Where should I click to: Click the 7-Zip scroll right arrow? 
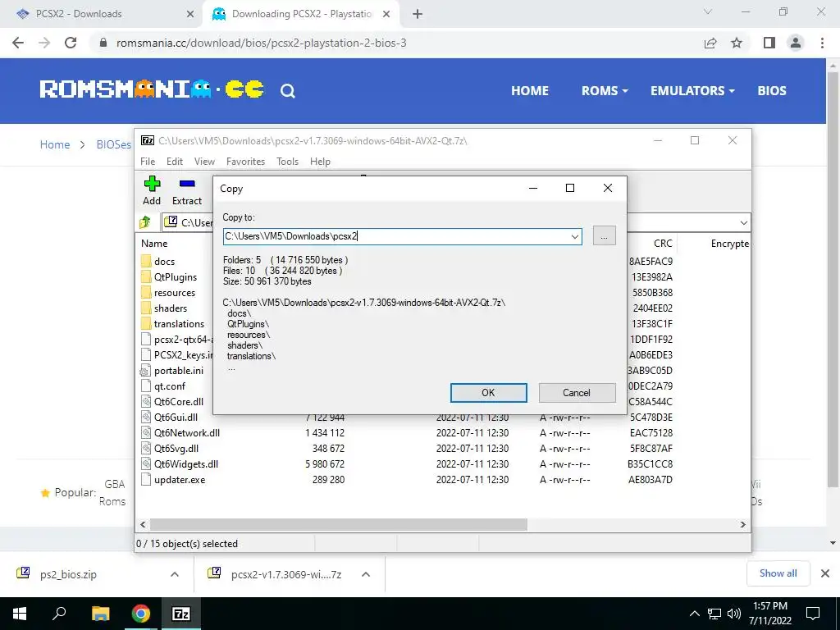pos(743,524)
